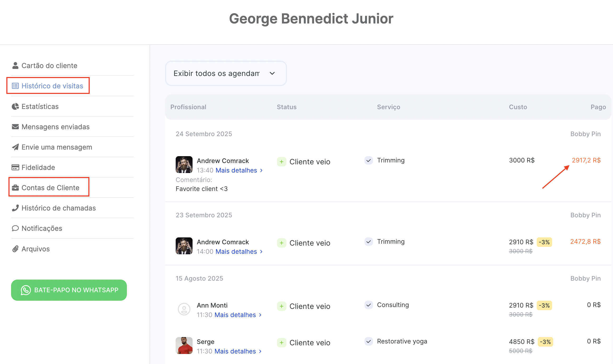The image size is (613, 364).
Task: Click the Histórico de chamadas phone icon
Action: (x=15, y=208)
